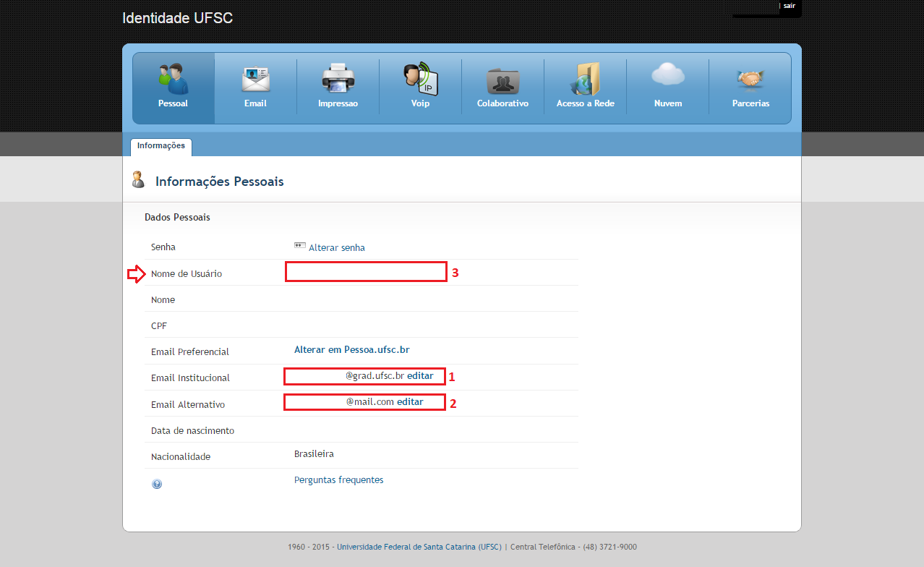Click the Nacionalidade label
Image resolution: width=924 pixels, height=567 pixels.
[181, 457]
